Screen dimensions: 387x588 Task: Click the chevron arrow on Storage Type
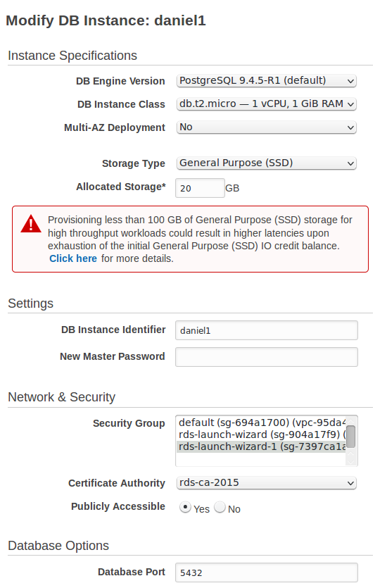[350, 163]
